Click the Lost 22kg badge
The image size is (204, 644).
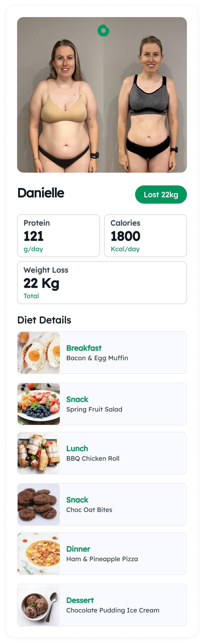pyautogui.click(x=161, y=194)
